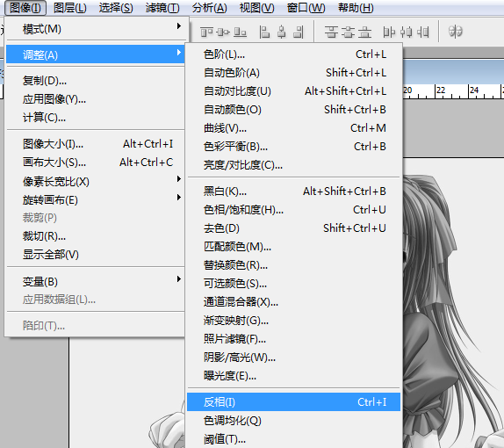Choose 计算(C)... menu entry

pos(95,118)
